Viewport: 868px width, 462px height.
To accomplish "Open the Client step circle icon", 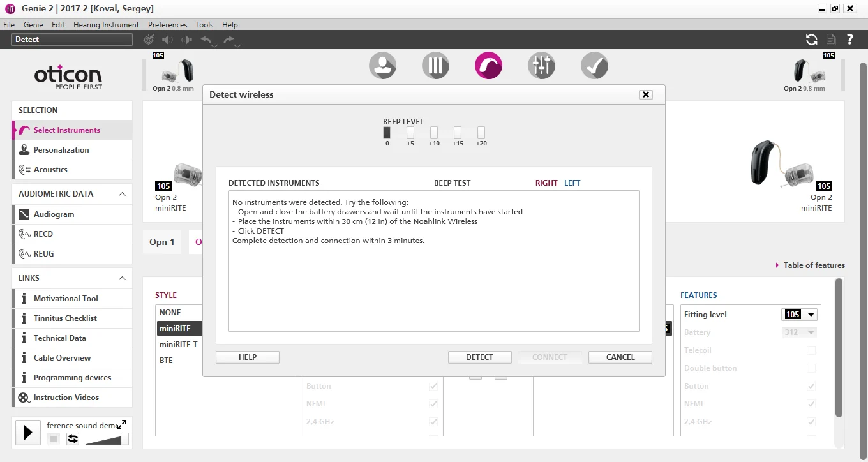I will 382,66.
